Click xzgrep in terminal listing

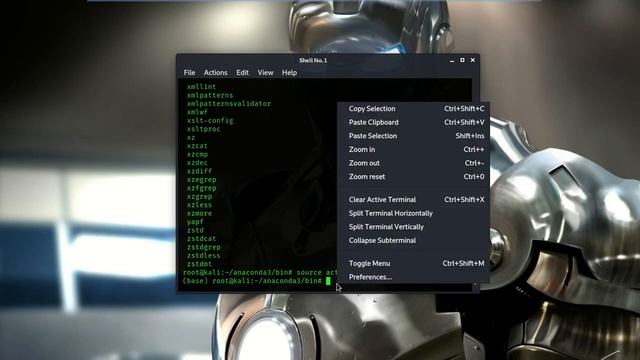(x=199, y=196)
